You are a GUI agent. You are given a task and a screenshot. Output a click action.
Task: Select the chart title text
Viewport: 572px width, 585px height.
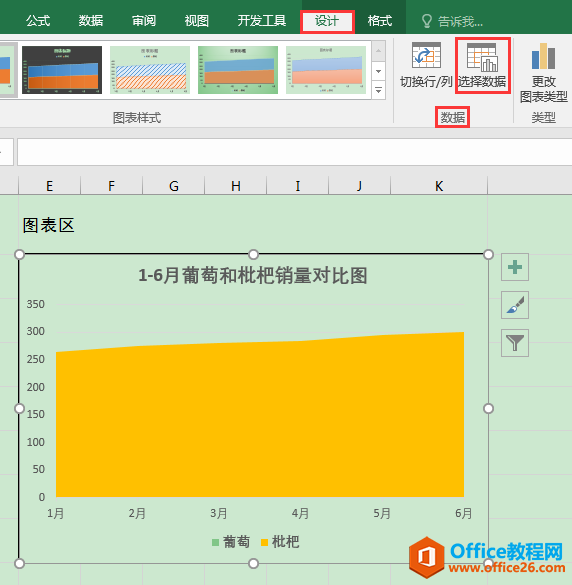253,276
